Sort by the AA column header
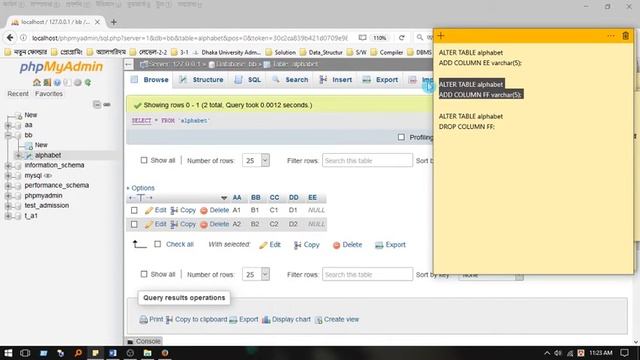The image size is (640, 360). click(x=237, y=198)
